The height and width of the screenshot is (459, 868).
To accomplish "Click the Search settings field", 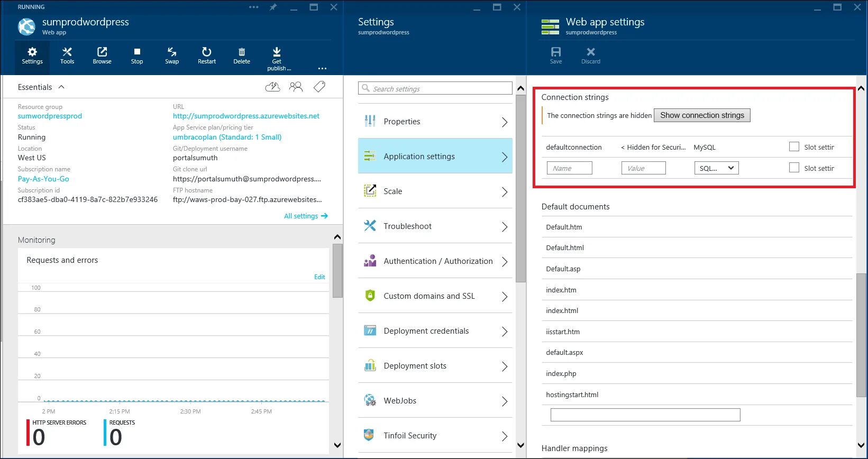I will coord(435,88).
